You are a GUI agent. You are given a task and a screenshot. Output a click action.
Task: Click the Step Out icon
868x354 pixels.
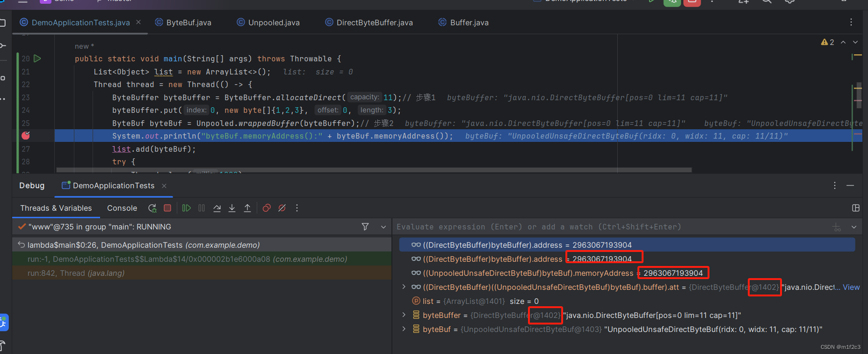tap(247, 208)
